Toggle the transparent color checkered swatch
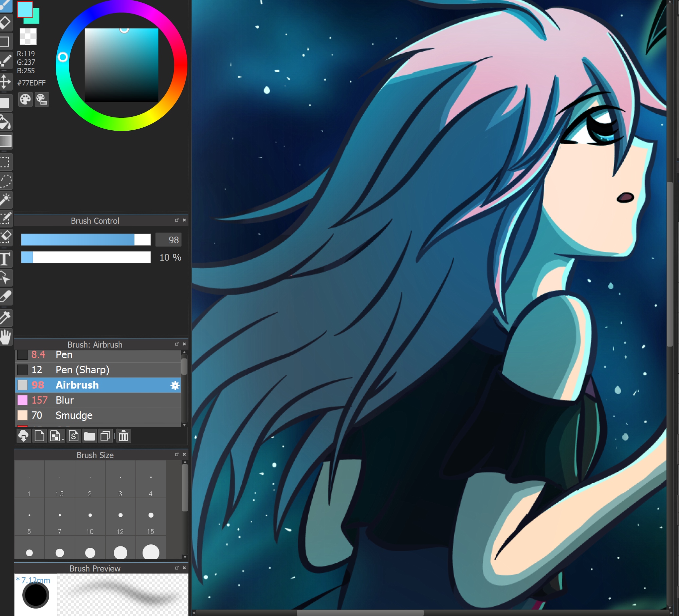 [x=28, y=36]
